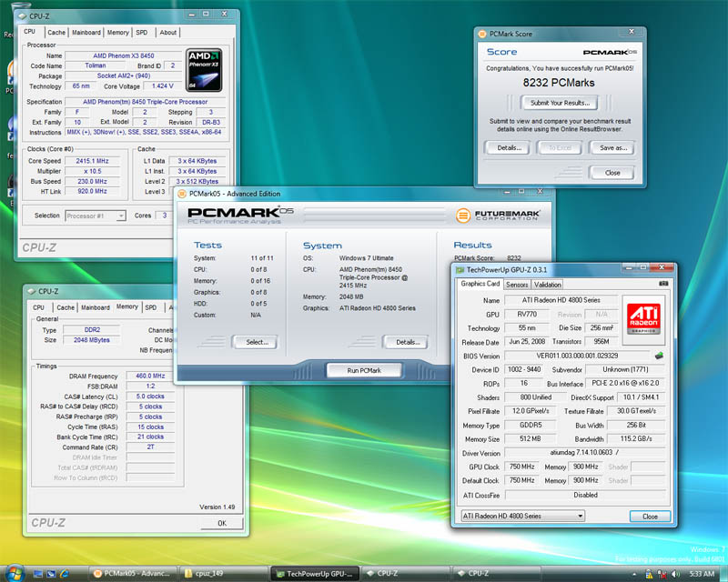Click the BIOS save chip icon in GPU-Z
The image size is (728, 582).
click(x=659, y=356)
